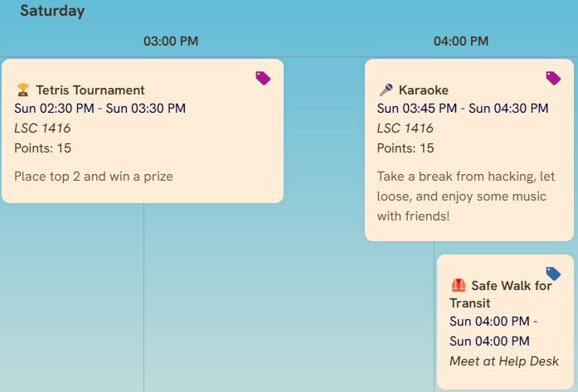Click the microphone emoji beside Karaoke
Image resolution: width=578 pixels, height=392 pixels.
point(386,90)
